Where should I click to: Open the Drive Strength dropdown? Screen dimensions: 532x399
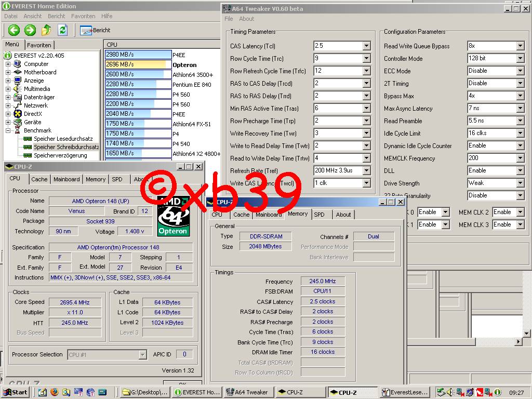[521, 183]
